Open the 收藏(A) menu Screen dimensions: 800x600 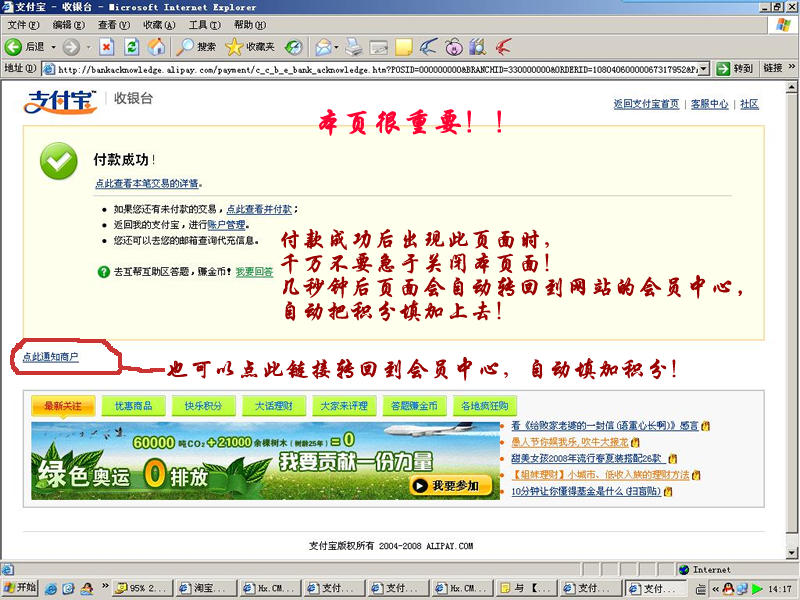tap(159, 24)
